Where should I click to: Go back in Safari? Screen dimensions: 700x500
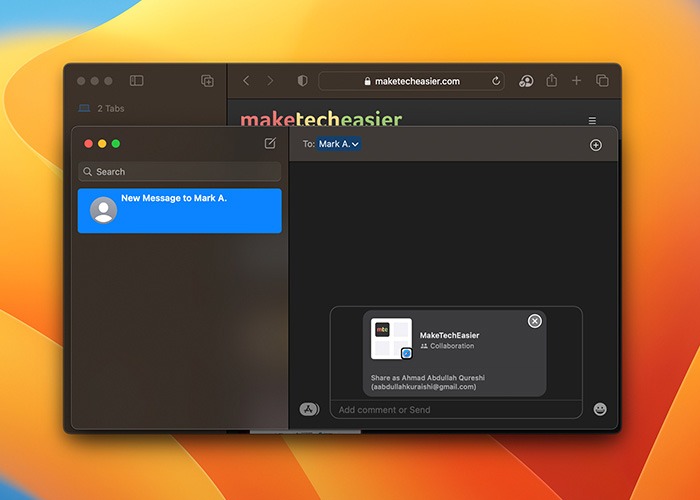coord(246,81)
